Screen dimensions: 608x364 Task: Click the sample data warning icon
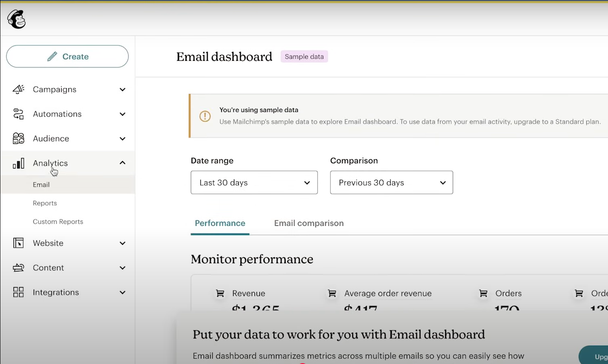[205, 116]
